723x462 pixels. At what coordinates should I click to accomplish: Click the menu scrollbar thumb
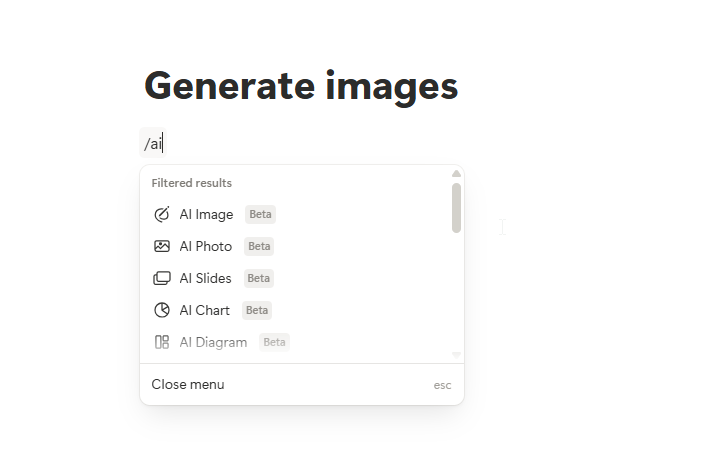tap(456, 207)
